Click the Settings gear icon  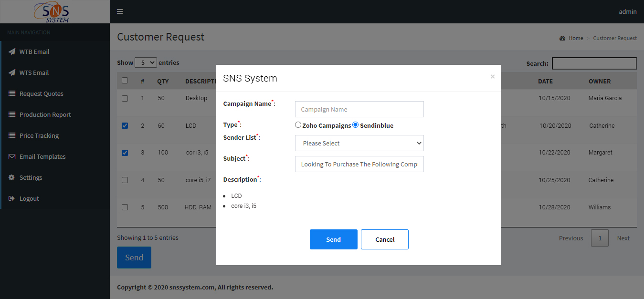point(12,177)
